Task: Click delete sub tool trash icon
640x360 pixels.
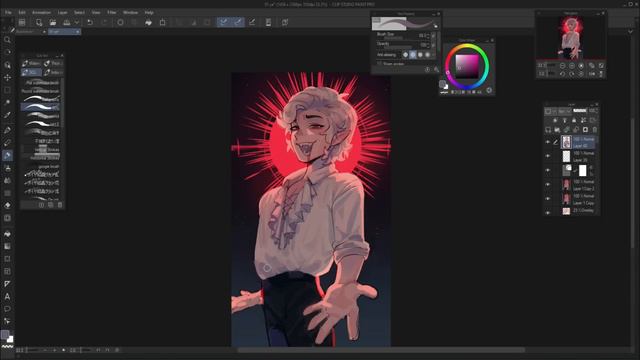Action: point(60,205)
